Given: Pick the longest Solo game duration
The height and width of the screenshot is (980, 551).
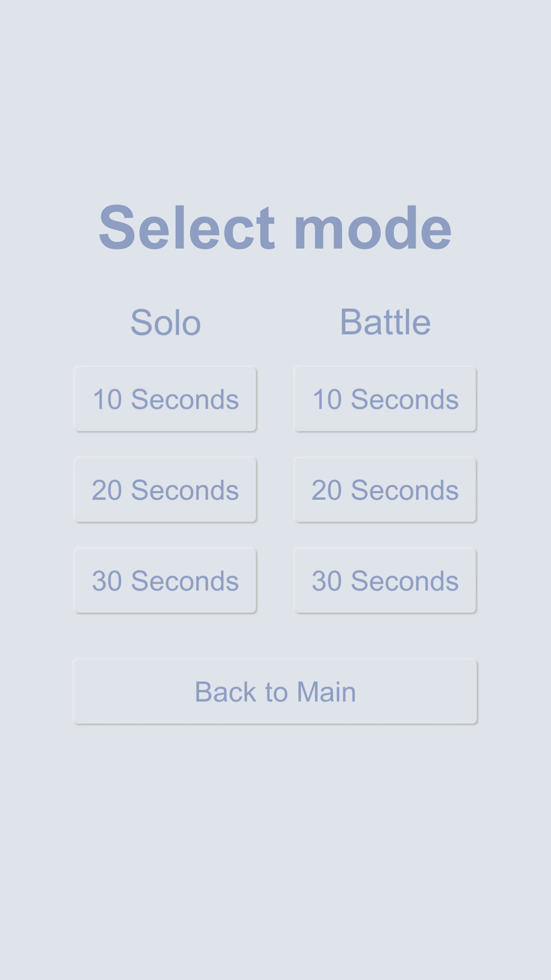Looking at the screenshot, I should 165,581.
